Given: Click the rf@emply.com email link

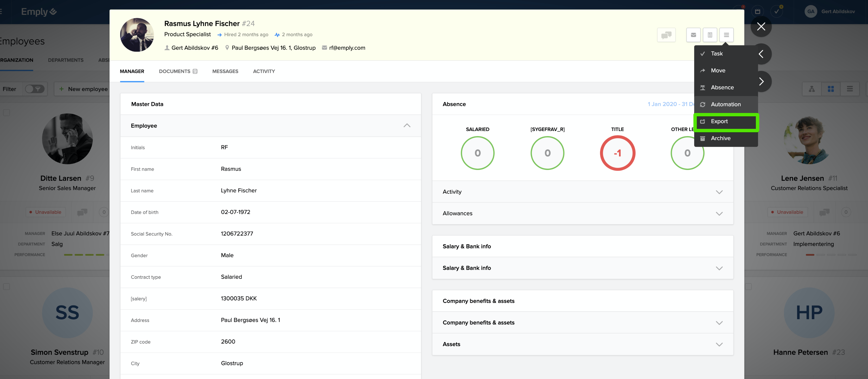Looking at the screenshot, I should click(347, 48).
